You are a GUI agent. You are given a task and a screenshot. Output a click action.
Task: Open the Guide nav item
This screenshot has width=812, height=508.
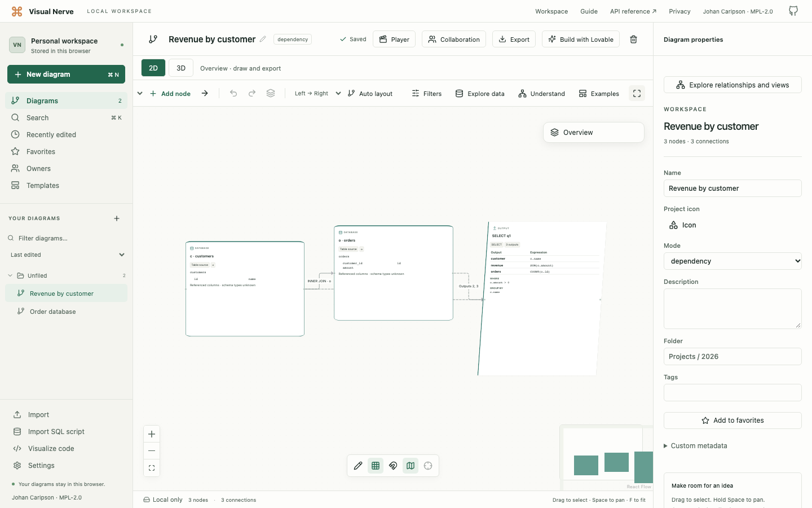(589, 11)
